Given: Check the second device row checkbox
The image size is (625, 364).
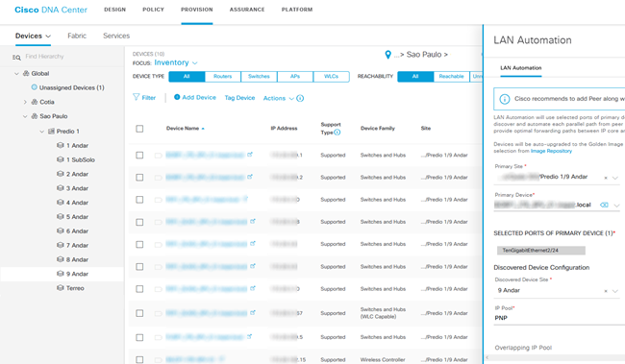Looking at the screenshot, I should pyautogui.click(x=139, y=178).
